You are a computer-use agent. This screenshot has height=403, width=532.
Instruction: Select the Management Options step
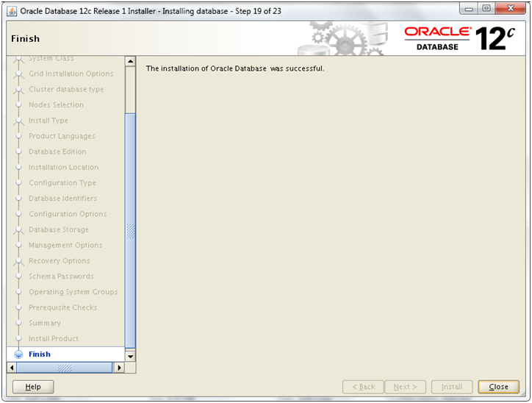[65, 245]
